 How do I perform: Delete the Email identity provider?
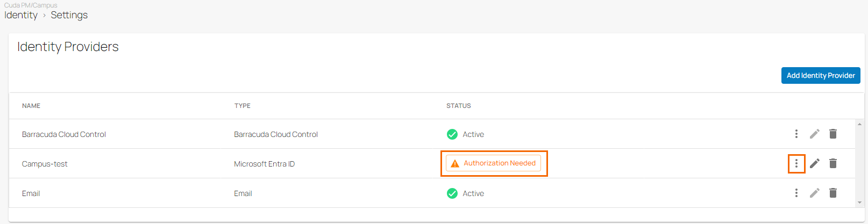coord(833,193)
